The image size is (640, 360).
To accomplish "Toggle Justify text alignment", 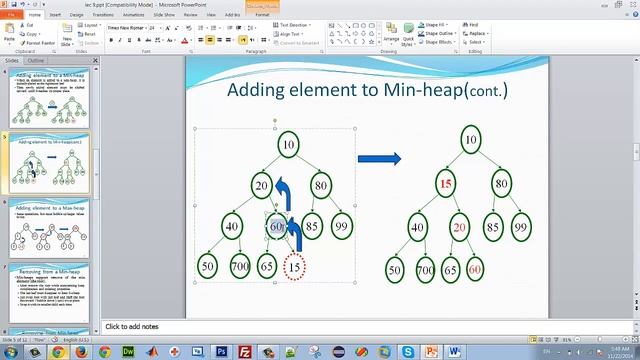I will (229, 40).
